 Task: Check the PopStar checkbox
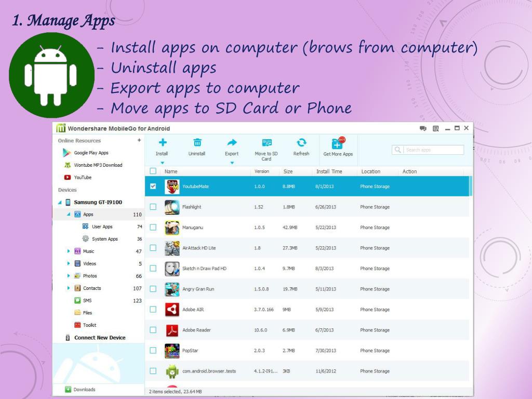(153, 350)
